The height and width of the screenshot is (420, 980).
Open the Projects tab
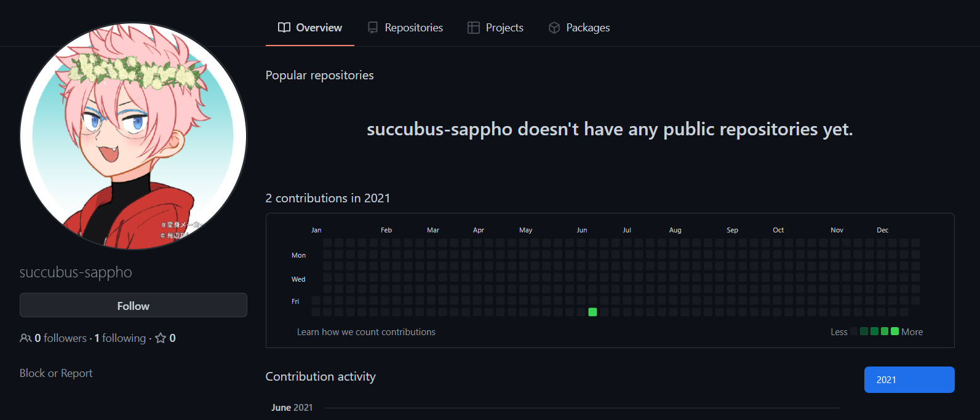[495, 28]
